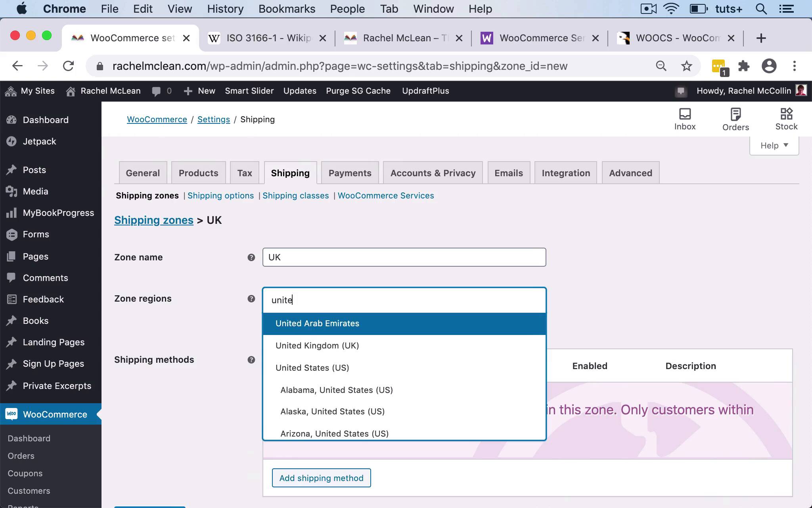Click the Help dropdown button

pos(775,145)
